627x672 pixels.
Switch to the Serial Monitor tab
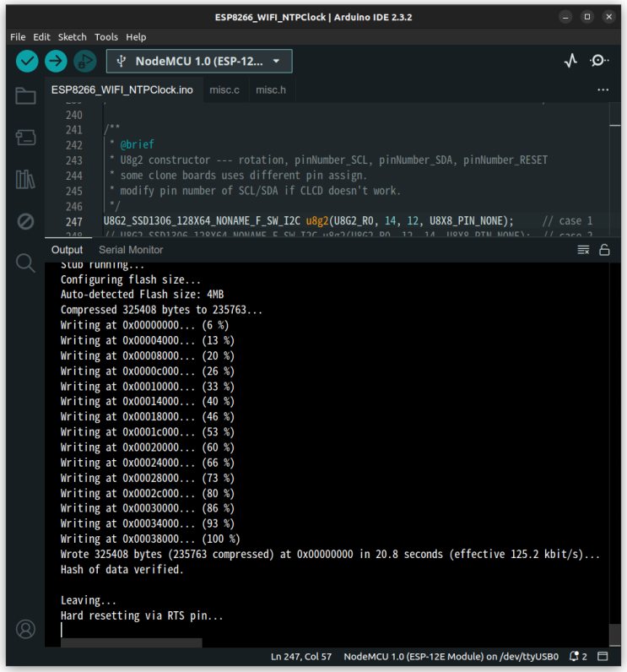(x=131, y=250)
